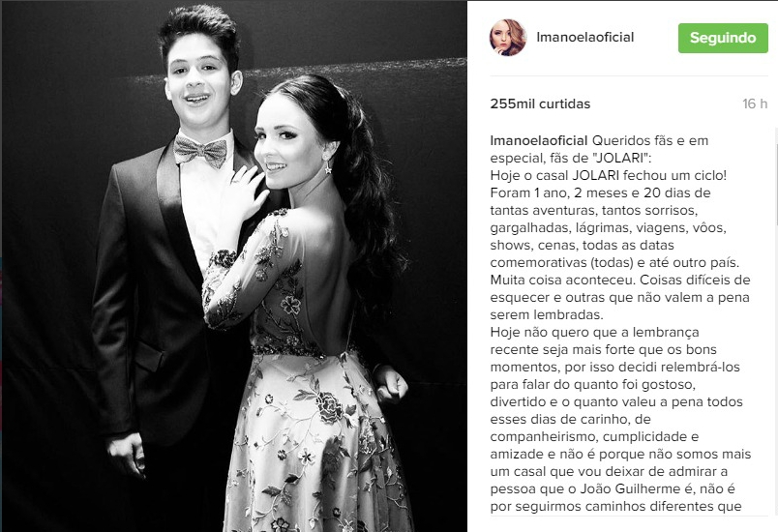The image size is (778, 532).
Task: Click the word "companheirismo" in the caption
Action: pyautogui.click(x=544, y=437)
